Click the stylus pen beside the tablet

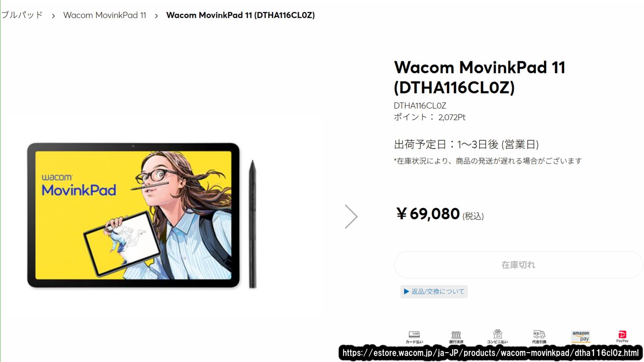point(253,223)
